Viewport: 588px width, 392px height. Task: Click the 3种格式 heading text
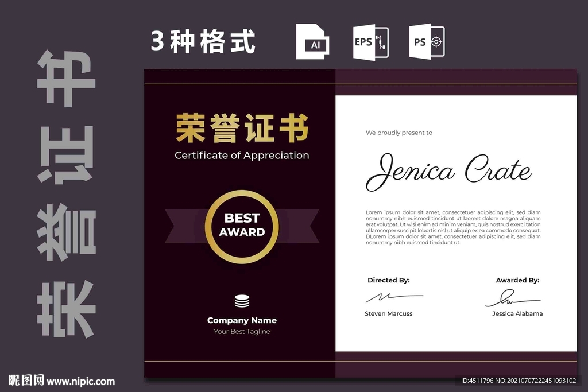click(x=203, y=42)
